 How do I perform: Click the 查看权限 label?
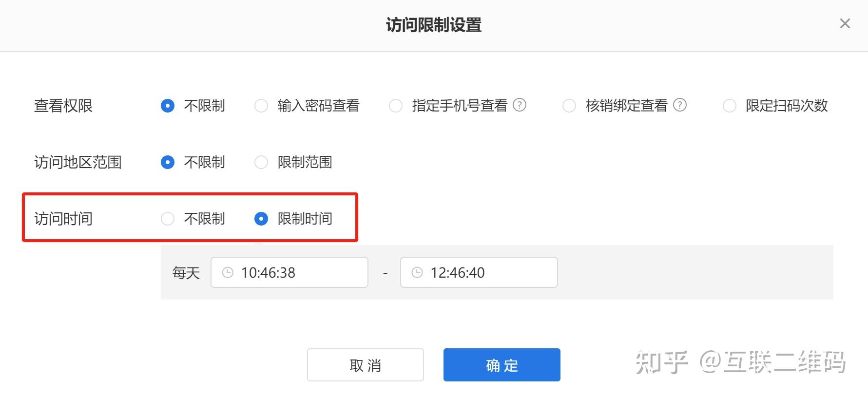(63, 106)
